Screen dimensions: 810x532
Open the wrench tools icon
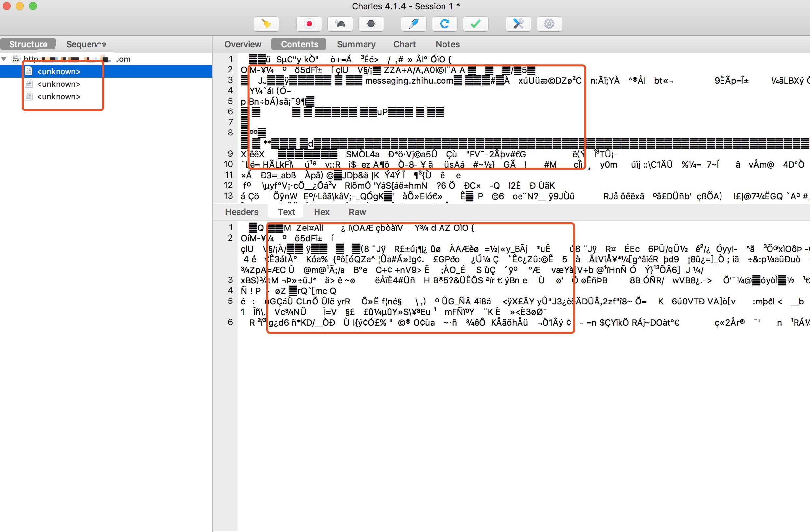(518, 24)
